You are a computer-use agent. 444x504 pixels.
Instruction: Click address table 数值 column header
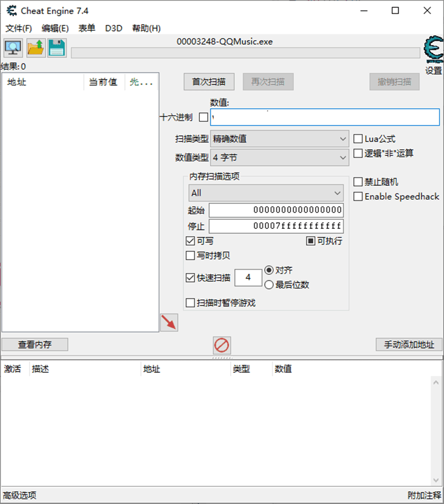[x=283, y=369]
